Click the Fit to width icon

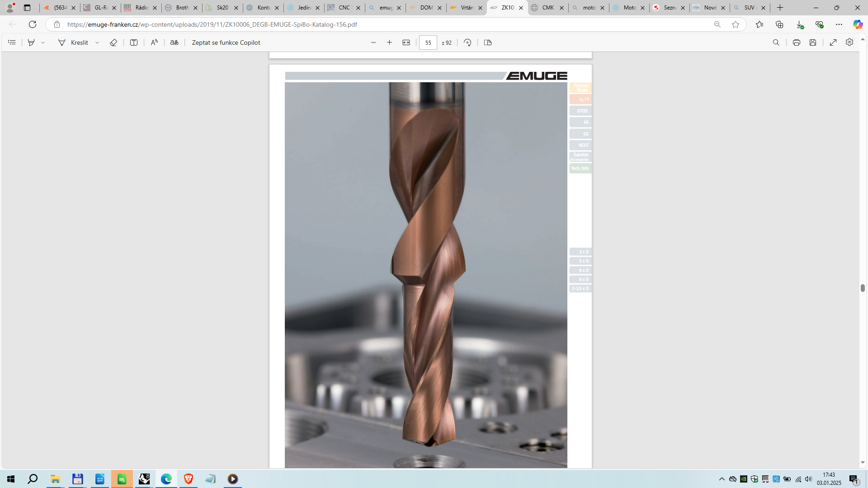coord(406,42)
